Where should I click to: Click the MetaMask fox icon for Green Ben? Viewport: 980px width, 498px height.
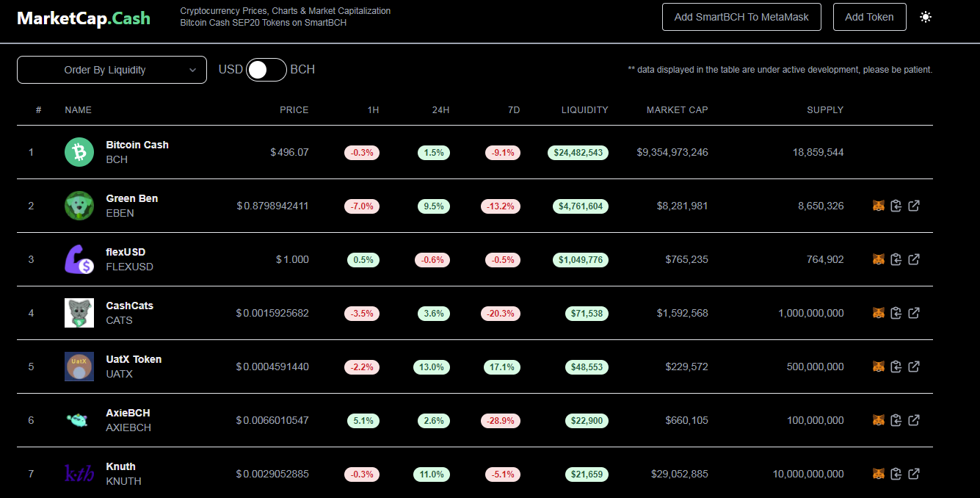(x=878, y=206)
